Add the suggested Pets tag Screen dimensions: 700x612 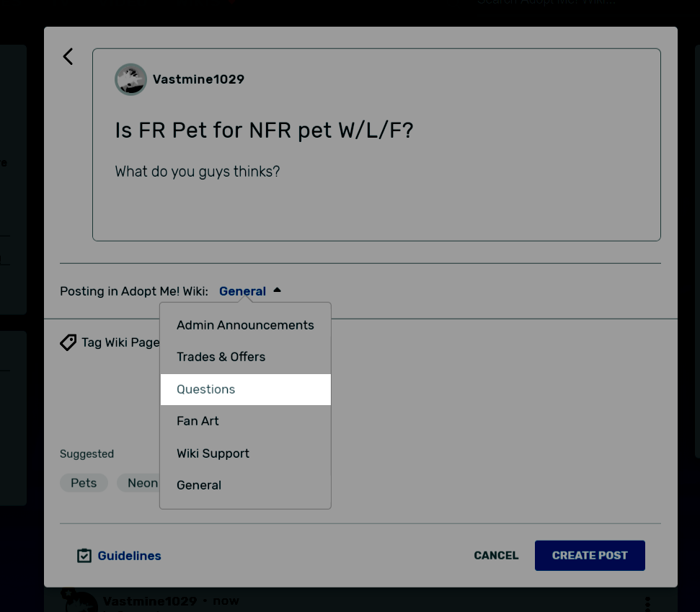pyautogui.click(x=84, y=483)
